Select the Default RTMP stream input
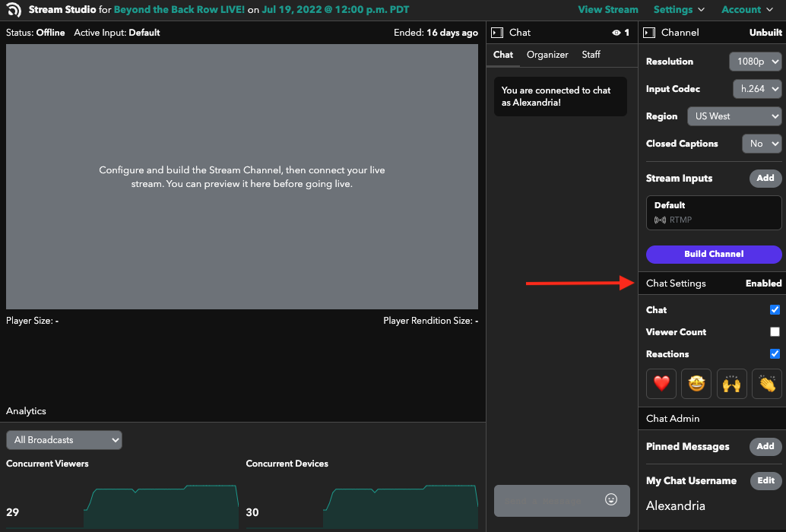This screenshot has height=532, width=786. tap(714, 213)
